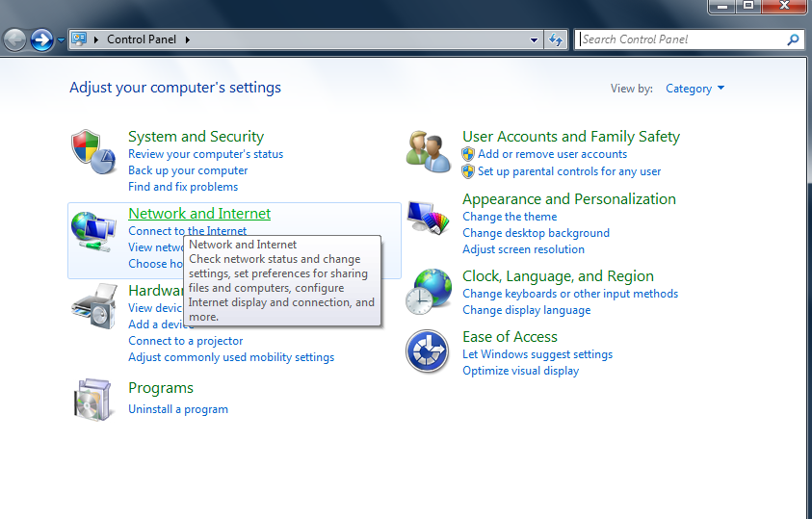812x519 pixels.
Task: Click Add or remove user accounts
Action: tap(552, 154)
